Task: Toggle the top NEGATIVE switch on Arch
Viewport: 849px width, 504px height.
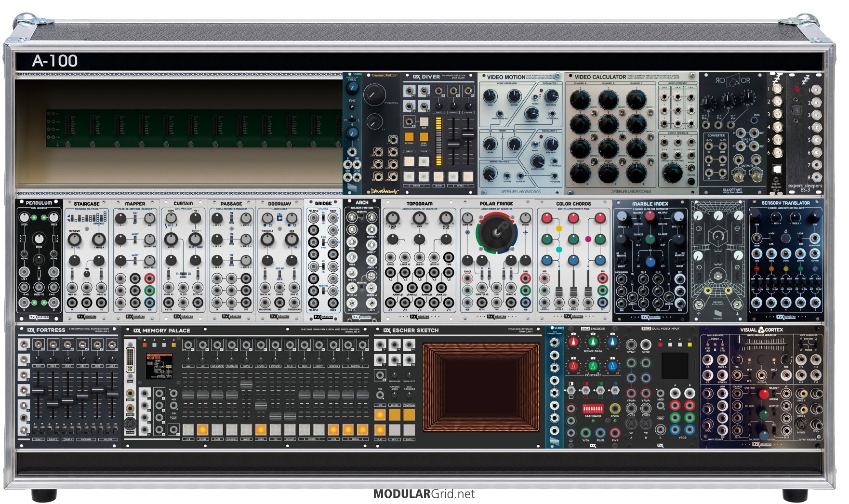Action: [x=361, y=218]
